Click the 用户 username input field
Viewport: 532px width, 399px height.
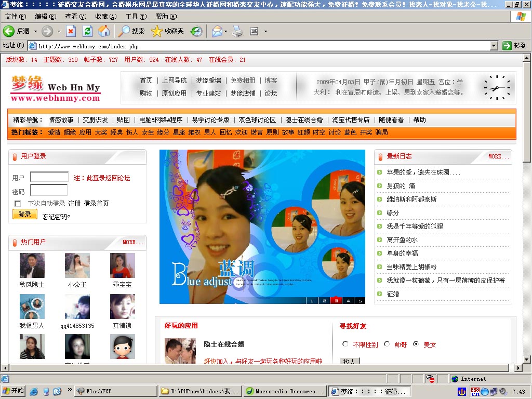[x=49, y=177]
